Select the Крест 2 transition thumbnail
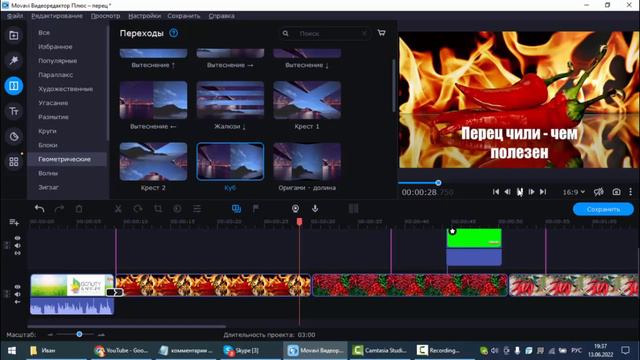 [153, 162]
